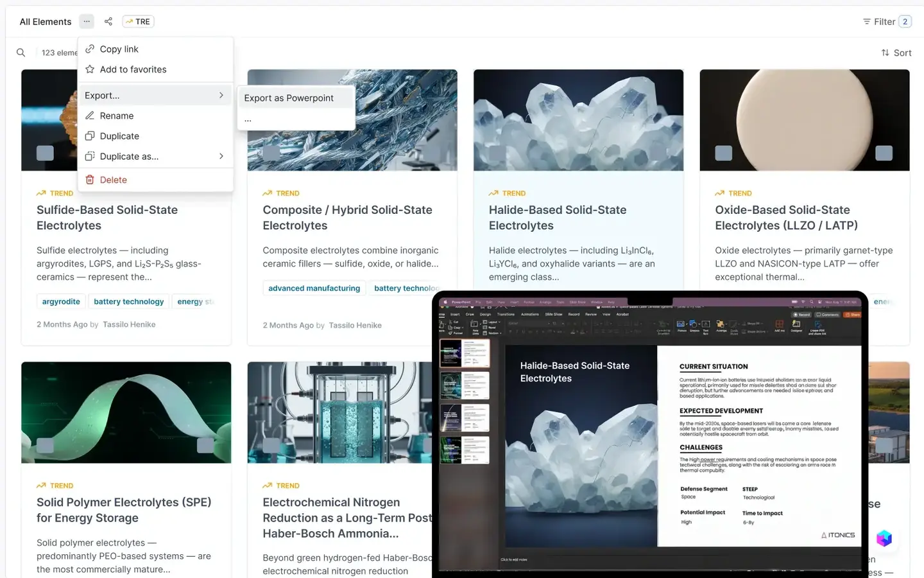Open the Sort options
The width and height of the screenshot is (924, 578).
[896, 53]
